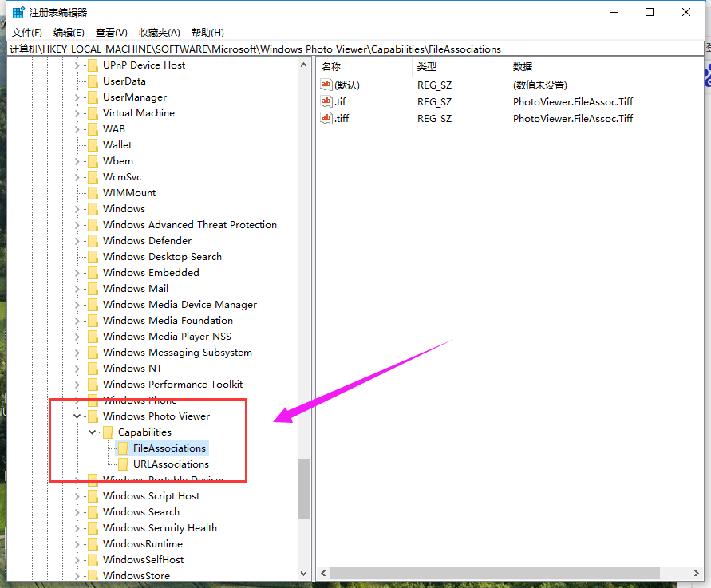Collapse the Capabilities expander arrow
711x588 pixels.
click(x=92, y=432)
